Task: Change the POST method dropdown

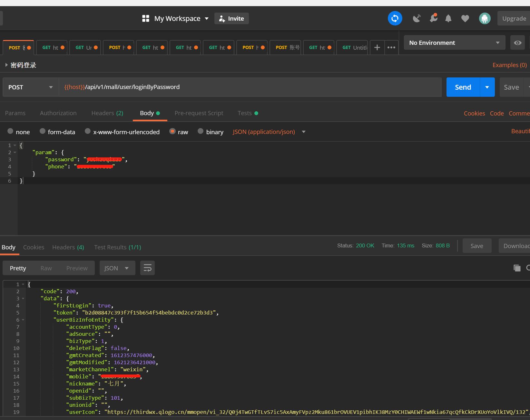Action: coord(31,87)
